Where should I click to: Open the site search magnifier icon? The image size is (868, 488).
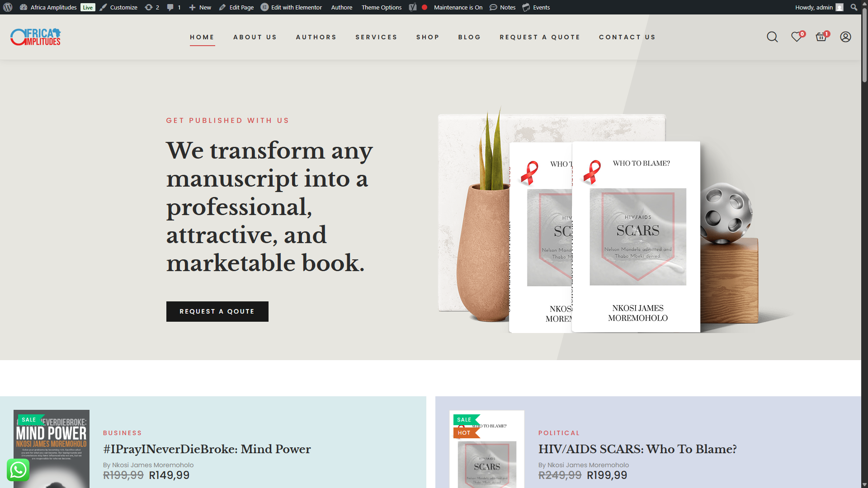[772, 37]
